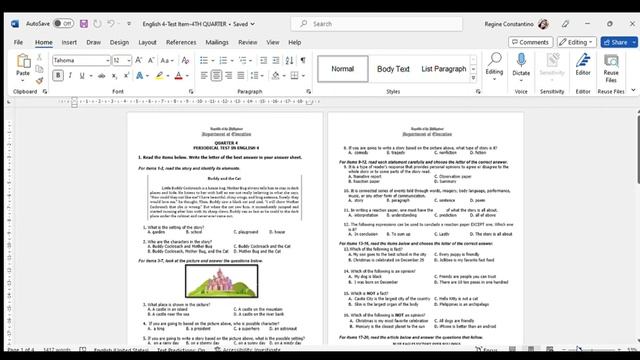Apply the yellow text highlight color
The width and height of the screenshot is (640, 360).
pos(159,76)
